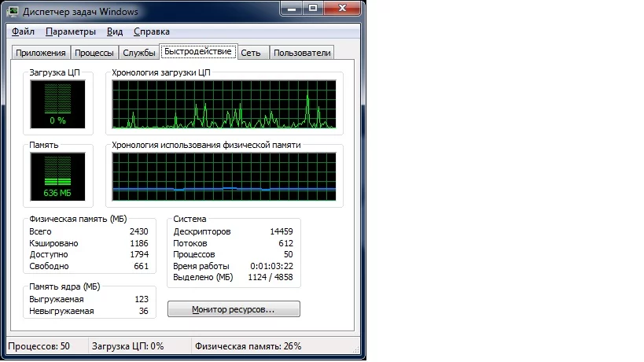Switch to the Службы tab

139,53
